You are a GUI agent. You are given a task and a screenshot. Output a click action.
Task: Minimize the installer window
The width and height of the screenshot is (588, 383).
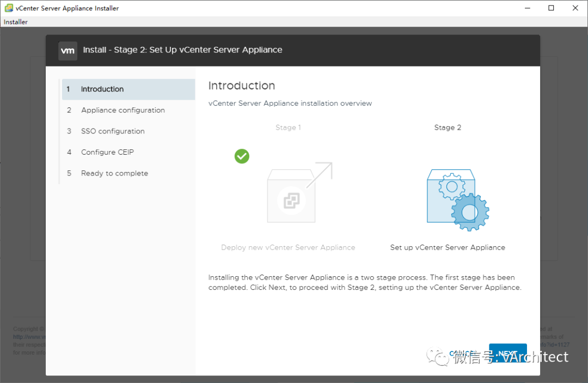[527, 8]
